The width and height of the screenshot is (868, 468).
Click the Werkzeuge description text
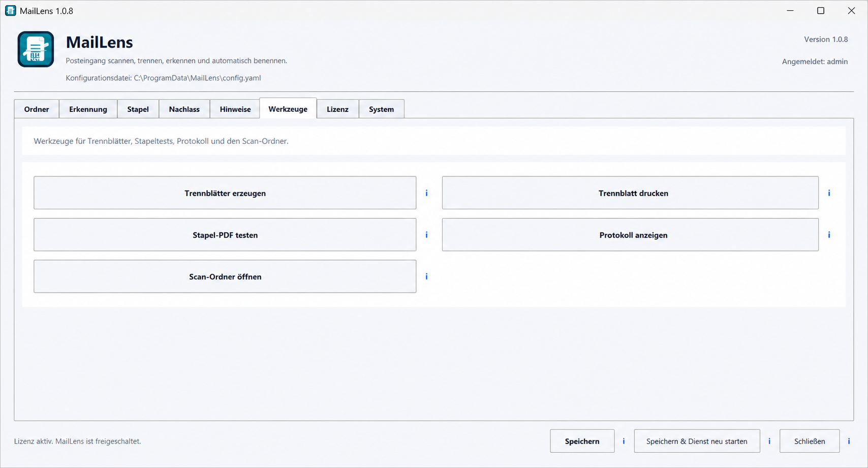click(x=161, y=141)
